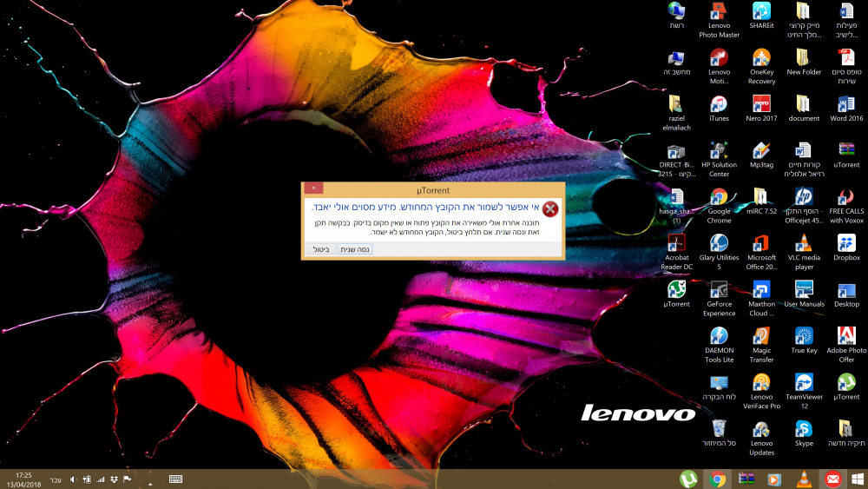Open the הוסף התקן Officejet shortcut

804,206
